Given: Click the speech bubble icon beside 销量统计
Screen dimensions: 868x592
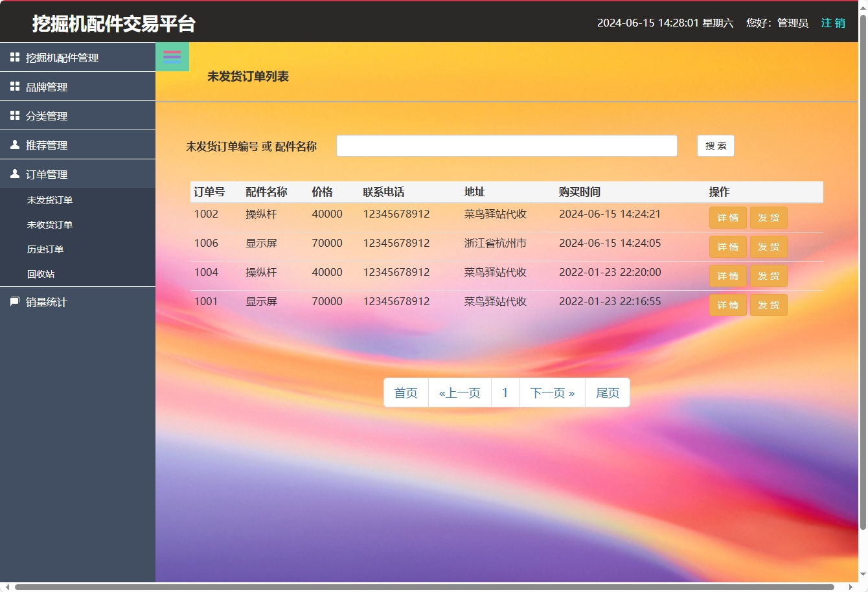Looking at the screenshot, I should 14,302.
